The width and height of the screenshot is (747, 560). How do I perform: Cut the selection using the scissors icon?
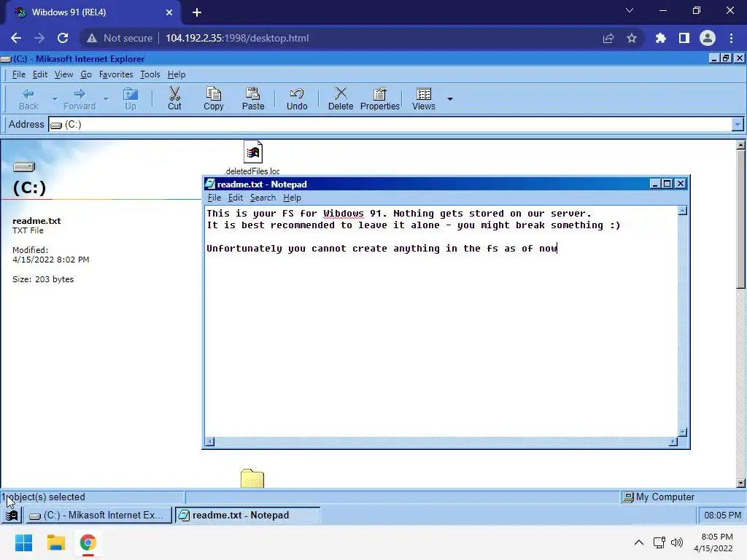click(x=174, y=99)
